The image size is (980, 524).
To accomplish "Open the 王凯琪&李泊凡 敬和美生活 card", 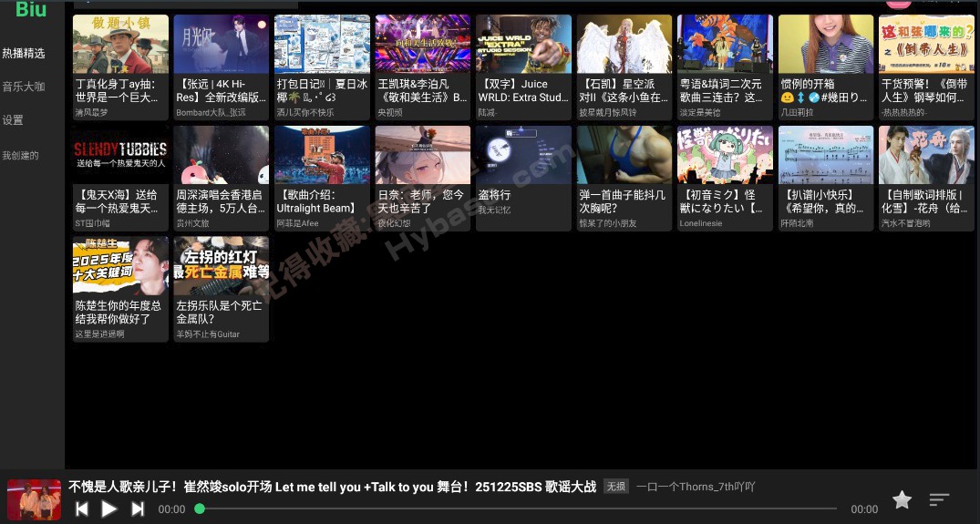I will (422, 67).
